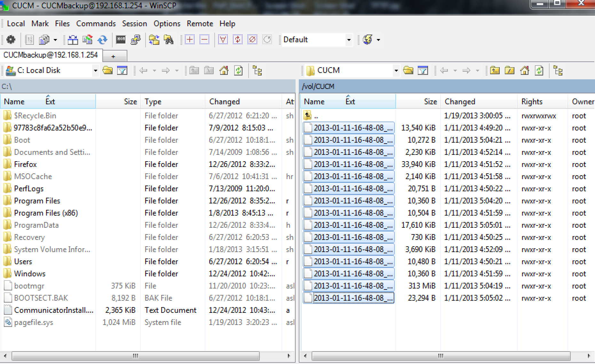Select the CUCMbackup@192.168.1.254 session tab
The width and height of the screenshot is (595, 364).
tap(51, 55)
